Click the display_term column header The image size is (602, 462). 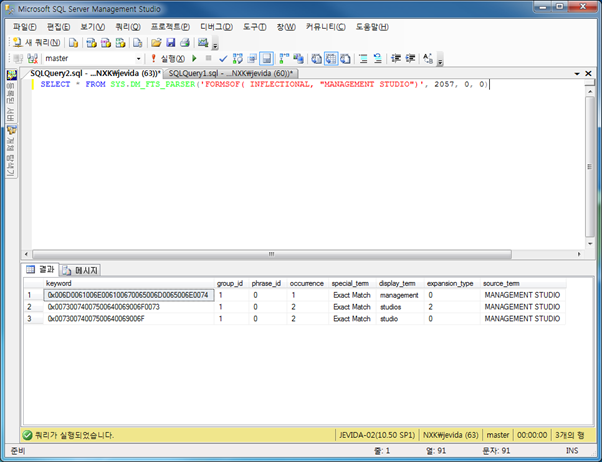[400, 283]
